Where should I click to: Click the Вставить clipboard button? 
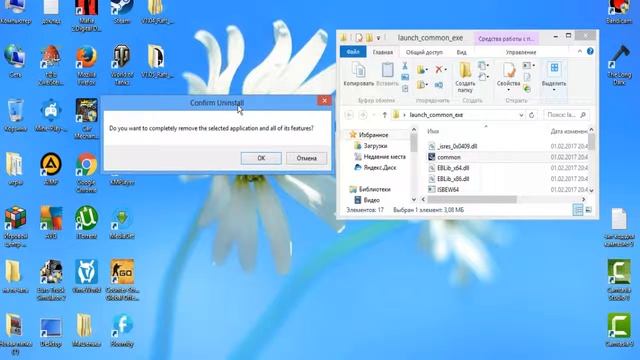387,74
